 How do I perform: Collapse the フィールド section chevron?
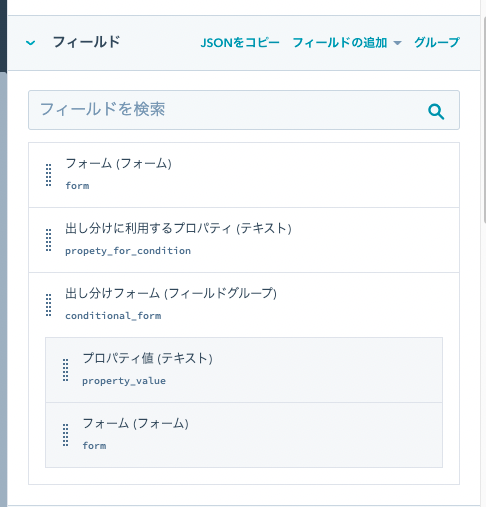(x=31, y=43)
